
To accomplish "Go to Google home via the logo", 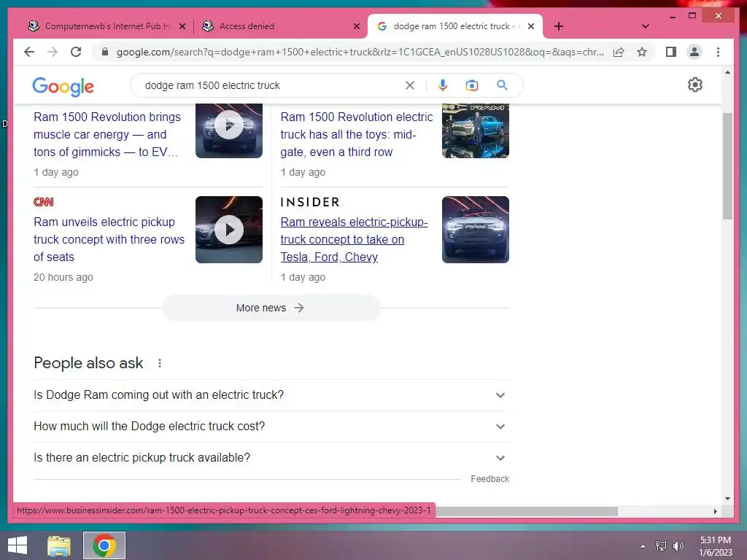I will (x=63, y=86).
